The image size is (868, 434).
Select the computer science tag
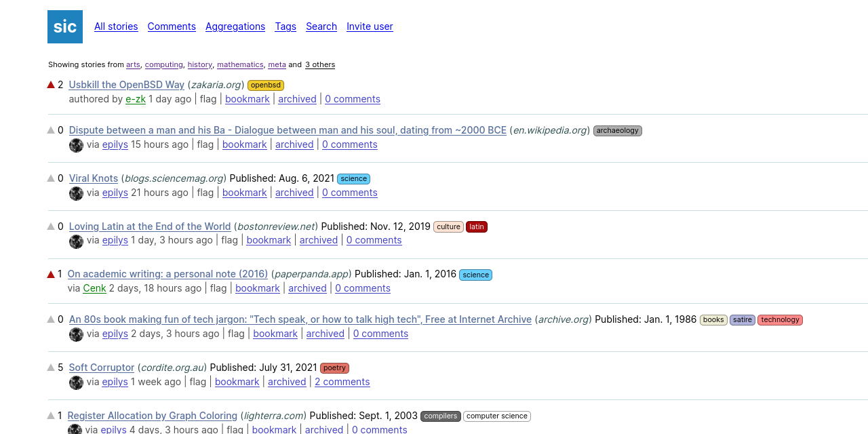pyautogui.click(x=497, y=416)
